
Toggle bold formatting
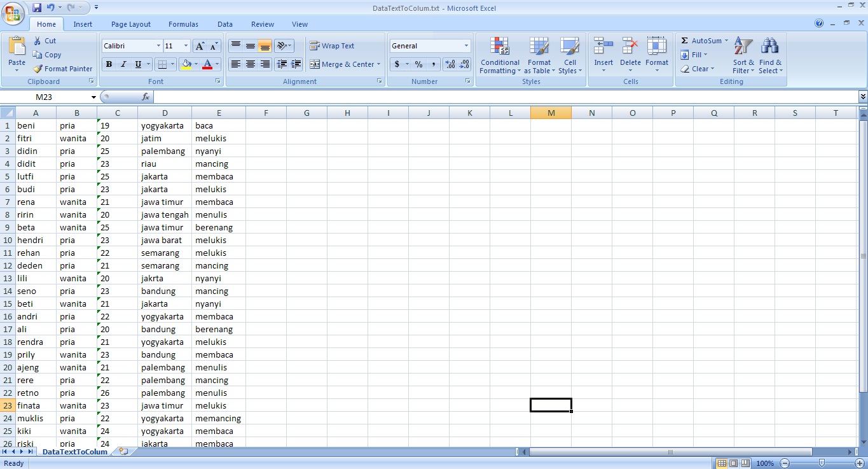coord(107,64)
